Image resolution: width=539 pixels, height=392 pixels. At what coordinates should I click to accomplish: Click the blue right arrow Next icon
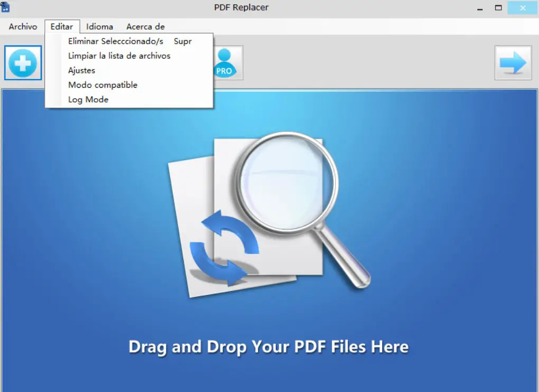[x=513, y=63]
